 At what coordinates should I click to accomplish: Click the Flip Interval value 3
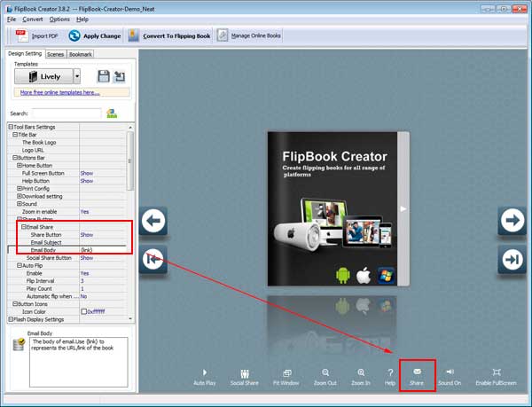82,281
